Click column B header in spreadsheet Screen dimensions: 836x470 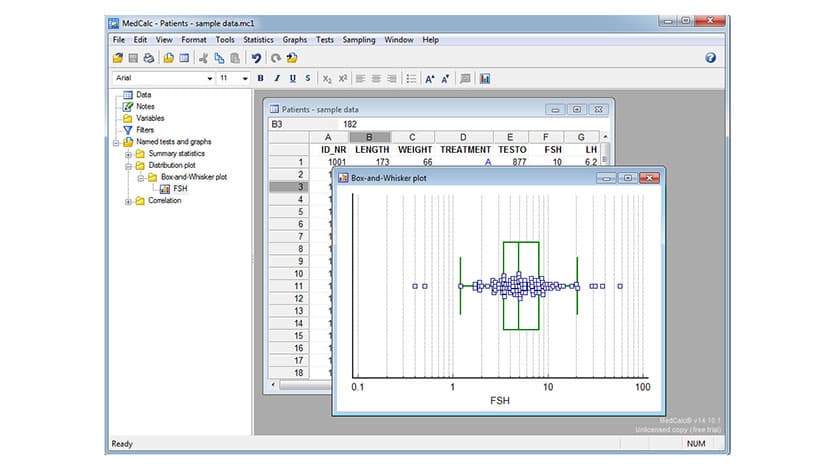click(x=369, y=137)
